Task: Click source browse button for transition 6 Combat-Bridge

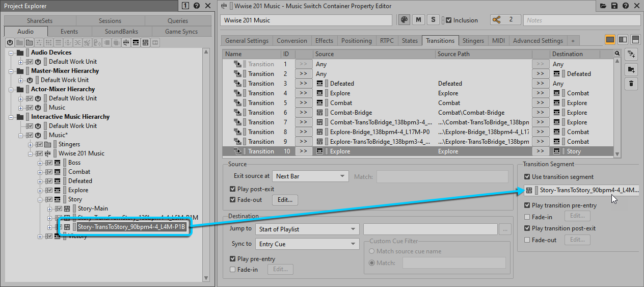Action: click(x=304, y=113)
